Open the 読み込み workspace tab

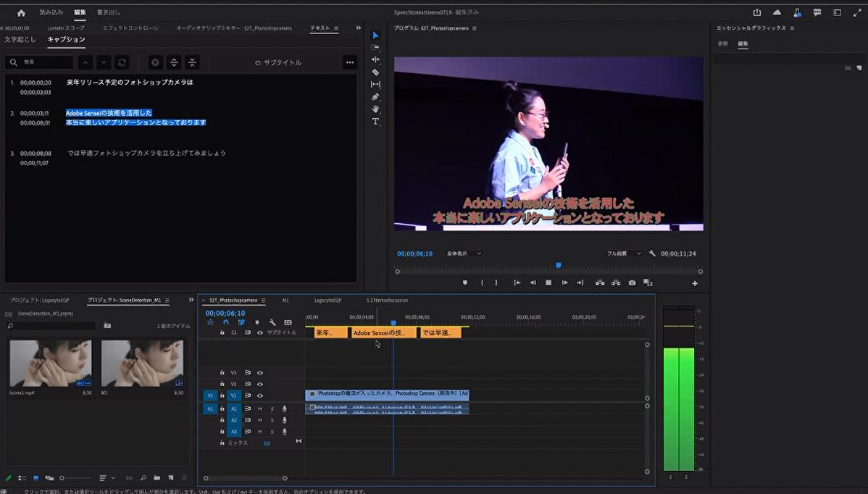[51, 12]
